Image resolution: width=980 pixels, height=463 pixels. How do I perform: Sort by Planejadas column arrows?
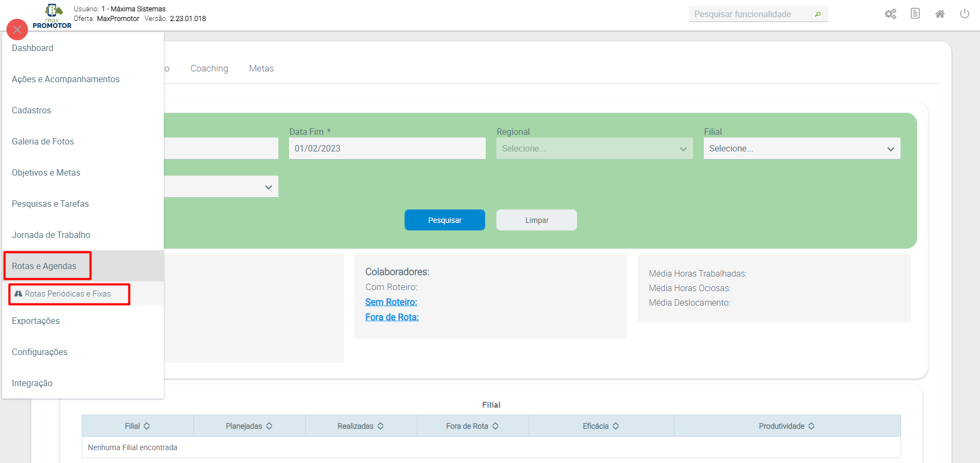tap(269, 426)
